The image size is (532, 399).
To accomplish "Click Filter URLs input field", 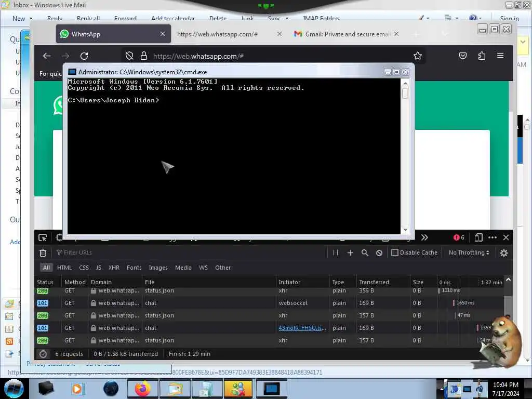I will (190, 253).
